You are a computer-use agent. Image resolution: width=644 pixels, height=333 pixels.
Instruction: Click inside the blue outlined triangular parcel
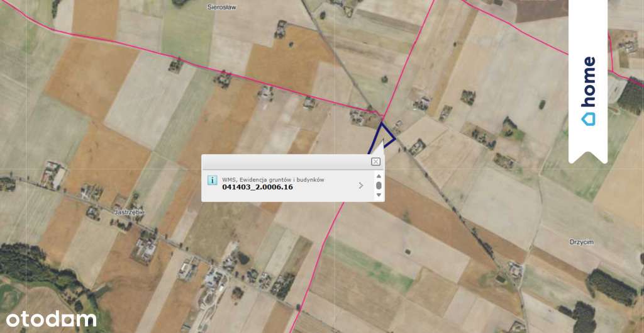coord(385,135)
